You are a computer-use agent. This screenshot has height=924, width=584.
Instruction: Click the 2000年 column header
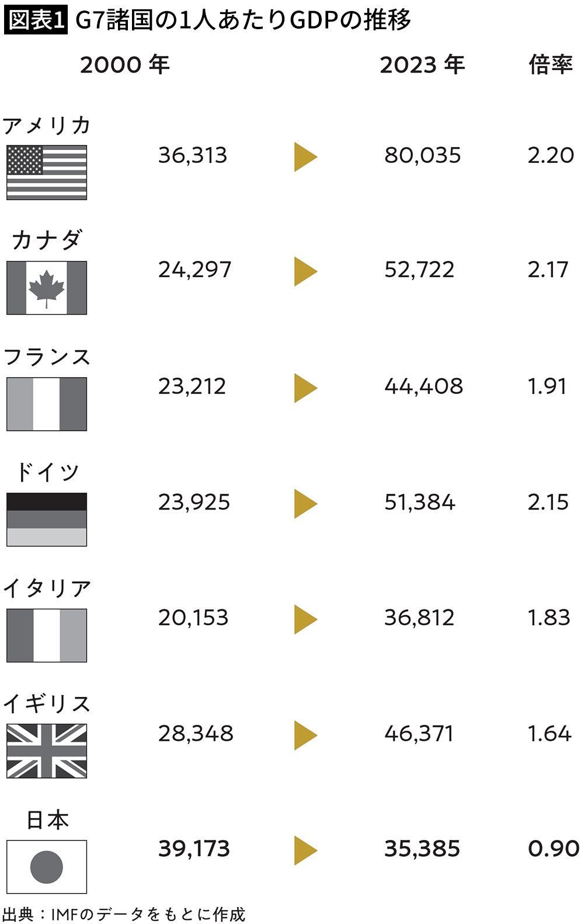coord(125,65)
